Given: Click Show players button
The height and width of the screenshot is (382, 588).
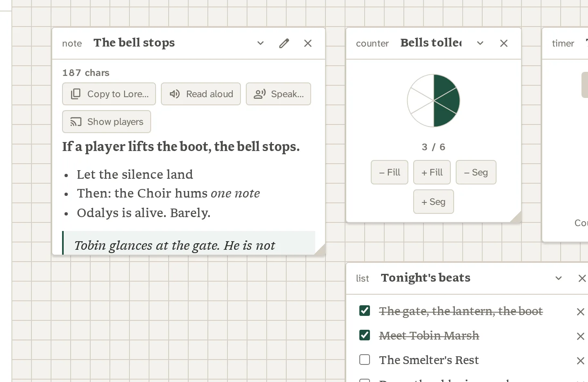Looking at the screenshot, I should pyautogui.click(x=107, y=122).
